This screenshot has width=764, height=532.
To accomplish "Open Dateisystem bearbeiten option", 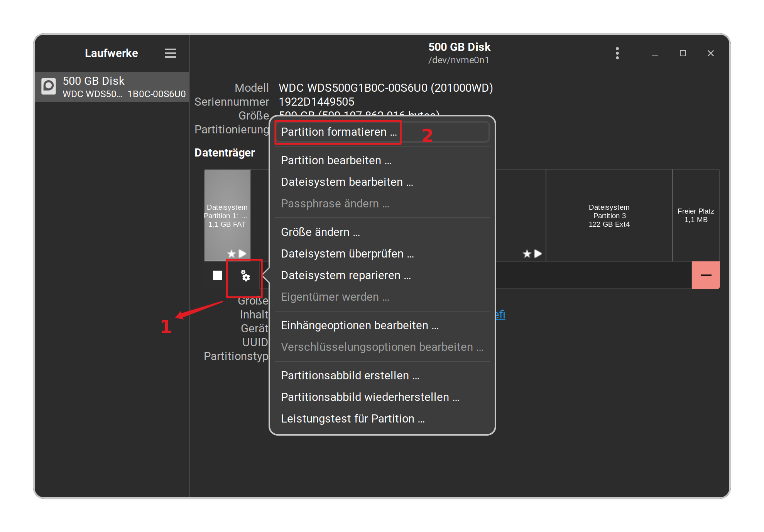I will point(347,182).
